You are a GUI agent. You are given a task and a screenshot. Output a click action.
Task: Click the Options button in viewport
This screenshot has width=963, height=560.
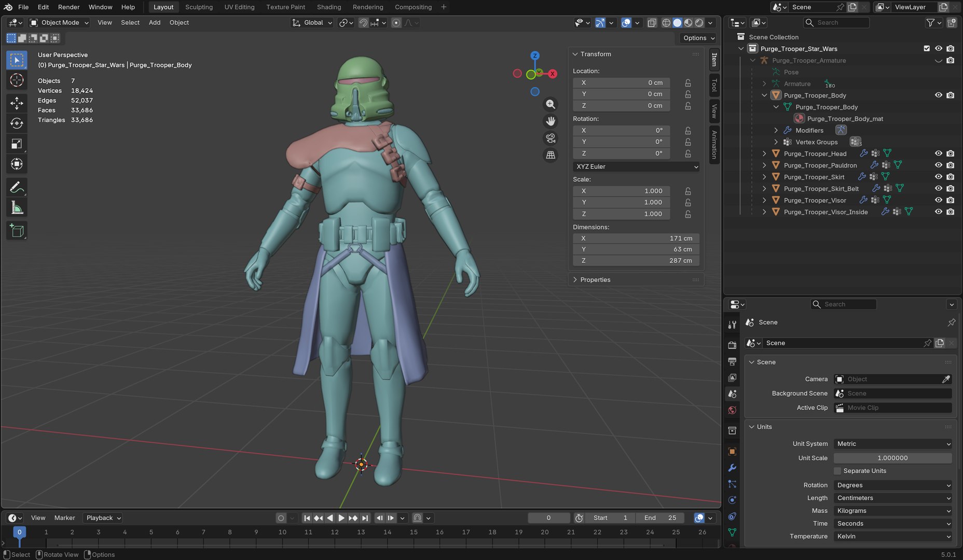click(698, 38)
